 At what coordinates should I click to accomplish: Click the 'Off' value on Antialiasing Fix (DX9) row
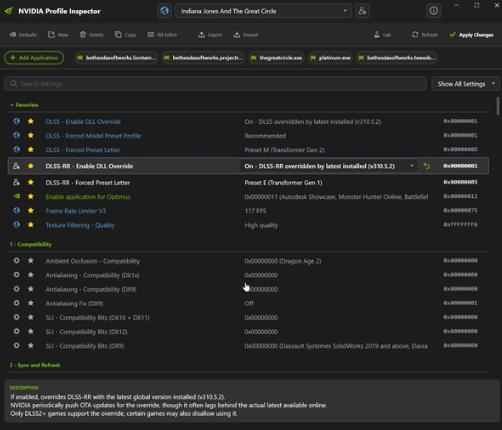(x=249, y=304)
